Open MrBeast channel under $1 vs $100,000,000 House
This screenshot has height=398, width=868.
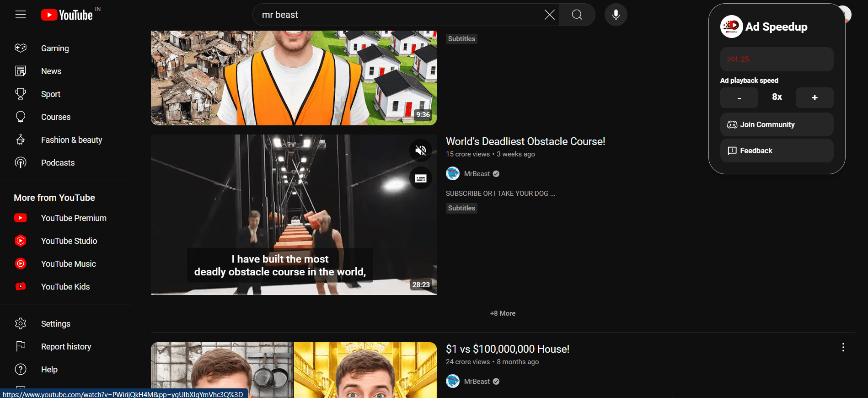pos(477,382)
